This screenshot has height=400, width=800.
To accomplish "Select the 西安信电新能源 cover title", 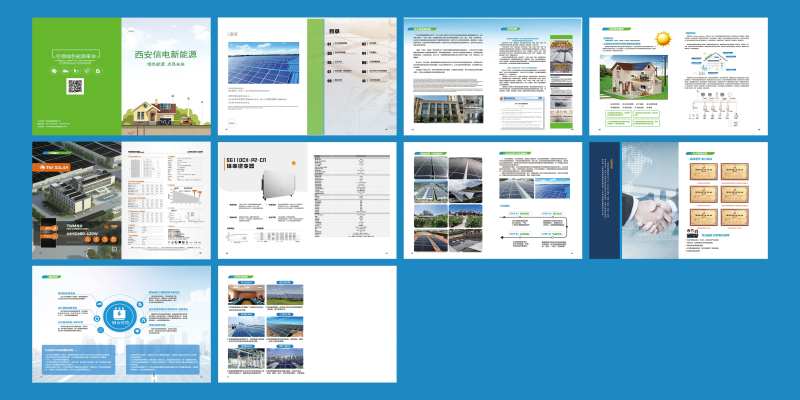I will pos(165,56).
